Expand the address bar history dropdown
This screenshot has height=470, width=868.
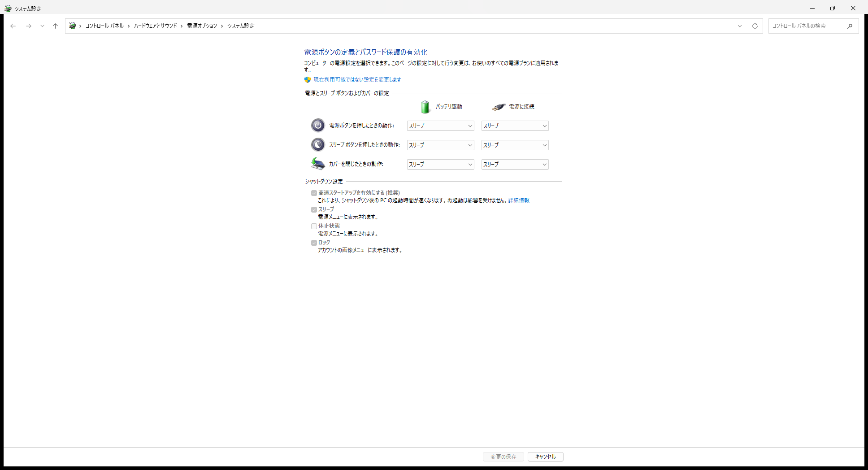740,26
